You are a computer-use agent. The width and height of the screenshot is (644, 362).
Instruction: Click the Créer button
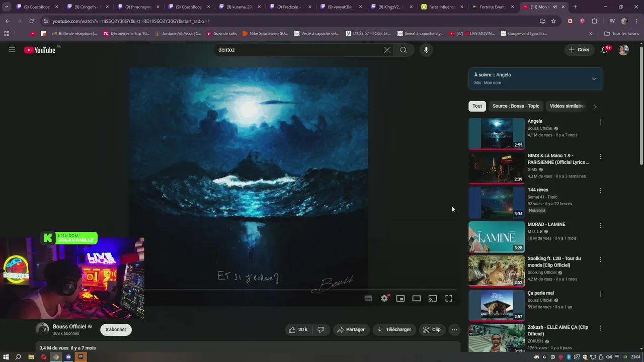(579, 50)
